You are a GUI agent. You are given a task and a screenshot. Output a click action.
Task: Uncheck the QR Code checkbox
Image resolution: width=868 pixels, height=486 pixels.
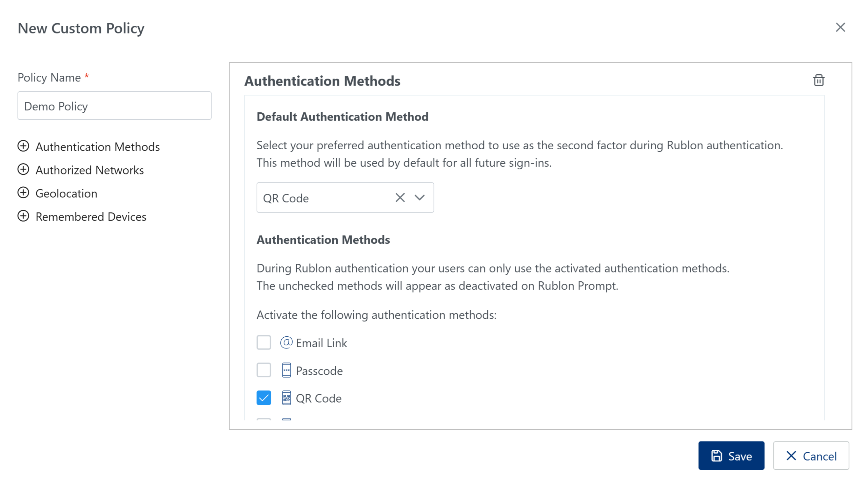[x=263, y=398]
